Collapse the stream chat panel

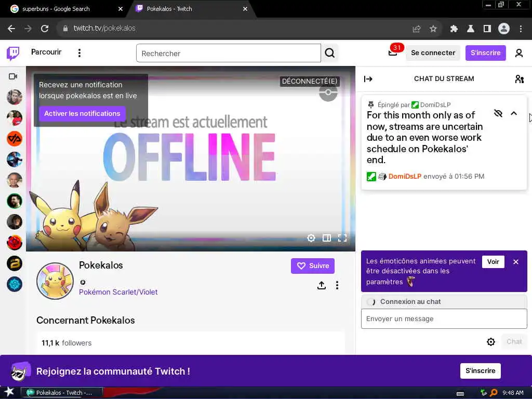click(368, 79)
